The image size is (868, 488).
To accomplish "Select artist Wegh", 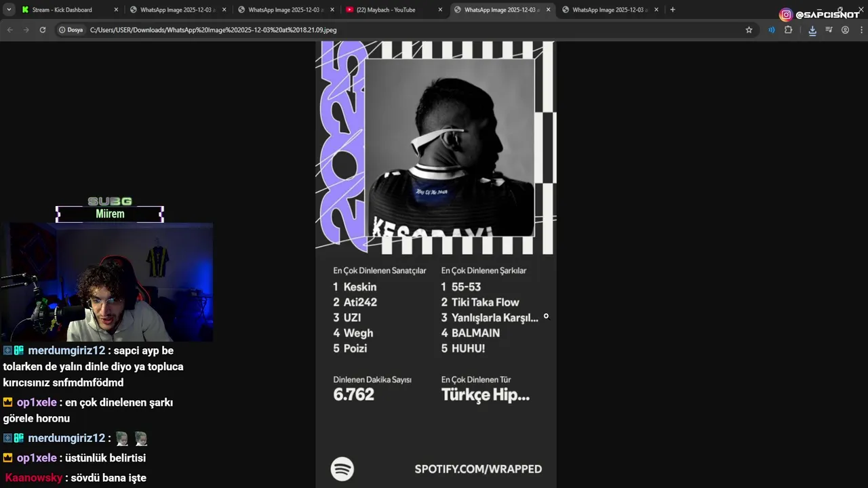I will point(358,333).
